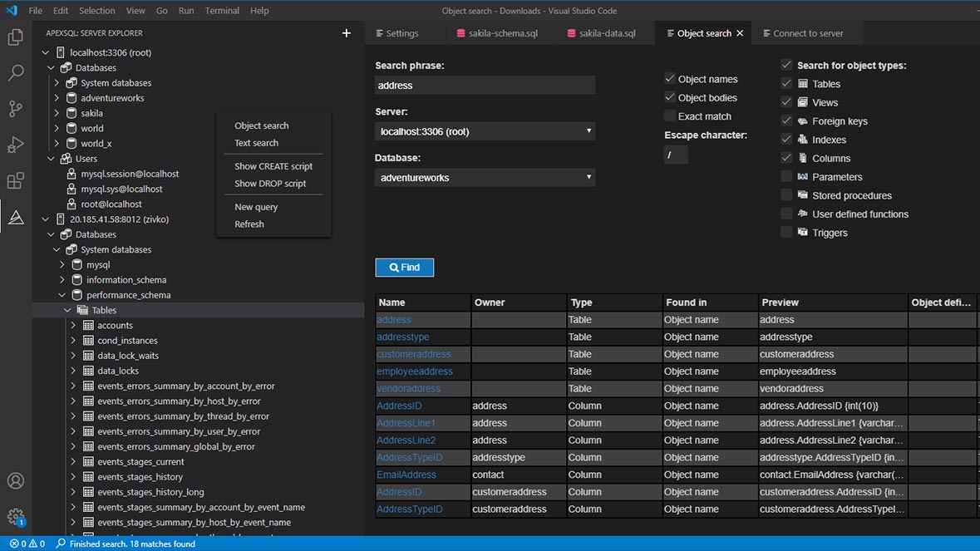Open the Extensions view
Image resolution: width=980 pixels, height=551 pixels.
point(17,180)
